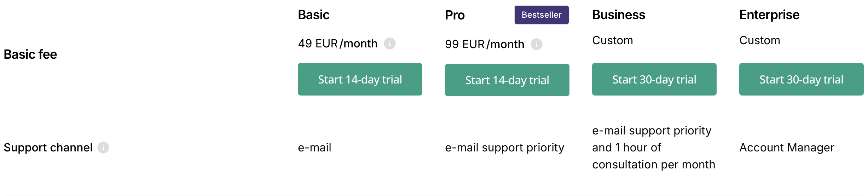The height and width of the screenshot is (196, 868).
Task: Start the 14-day trial for Basic plan
Action: click(360, 79)
